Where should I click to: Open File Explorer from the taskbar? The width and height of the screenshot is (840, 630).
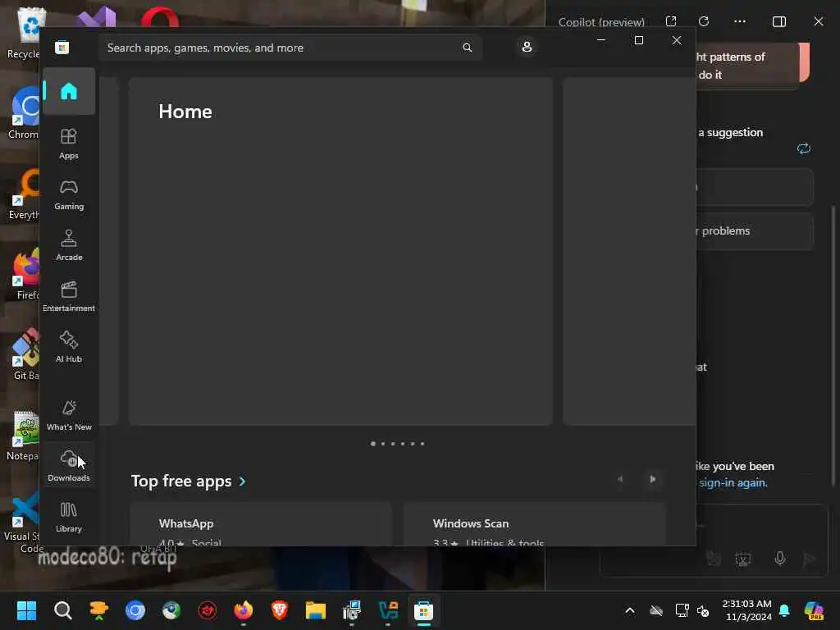pos(316,610)
